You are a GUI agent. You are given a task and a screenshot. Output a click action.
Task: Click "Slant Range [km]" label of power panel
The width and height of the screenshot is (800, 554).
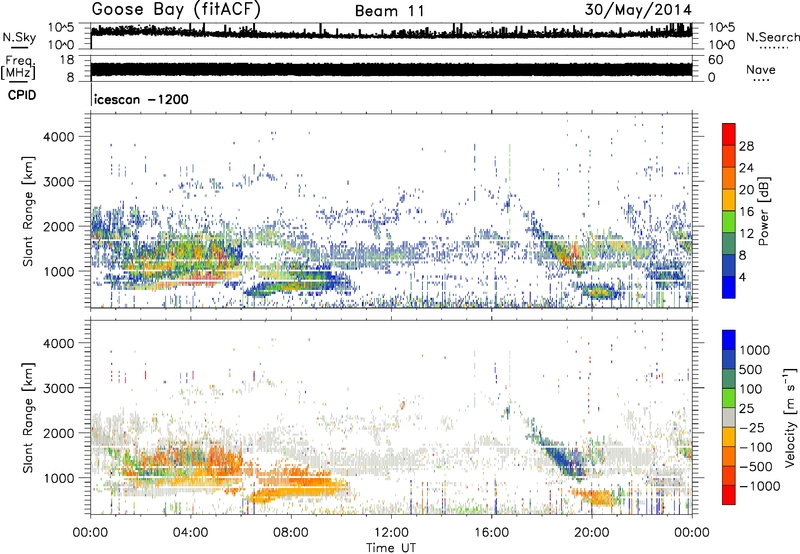28,211
